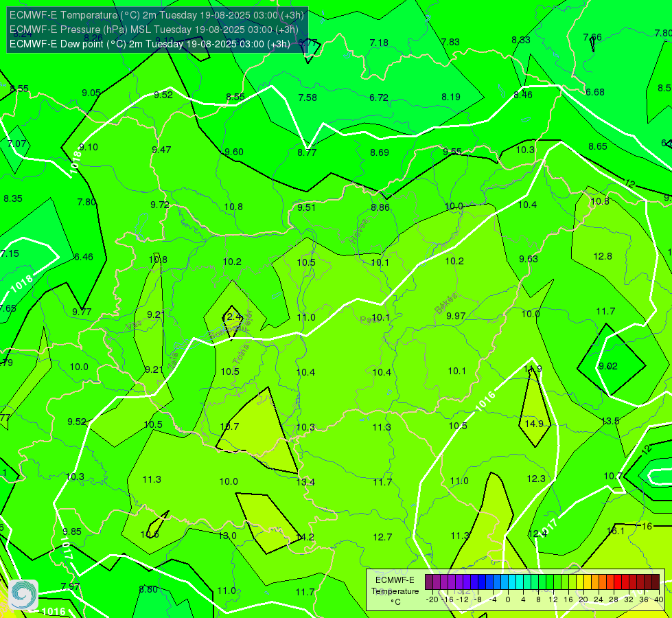Select the ECMWF-E Temperature 2m layer label

tap(157, 15)
